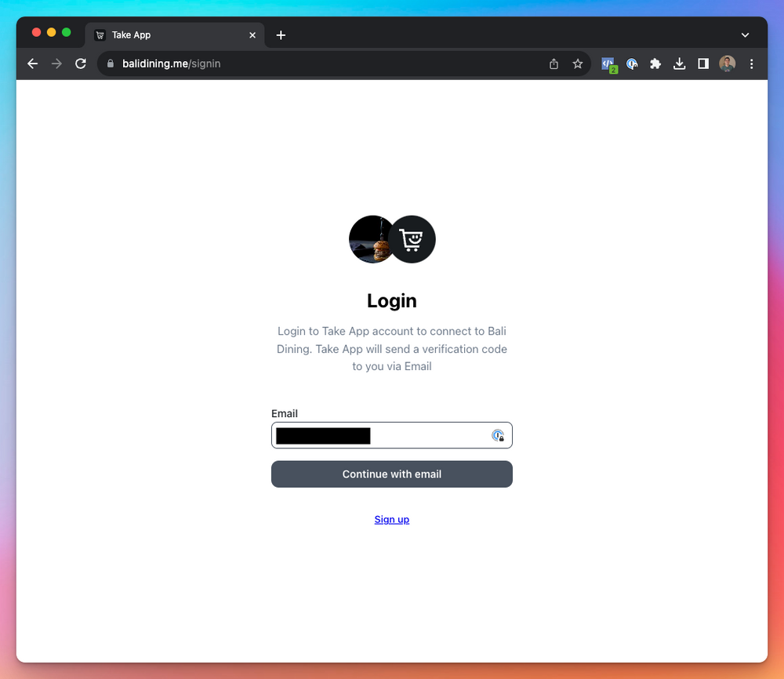Focus the Email input field
Image resolution: width=784 pixels, height=679 pixels.
pos(391,435)
